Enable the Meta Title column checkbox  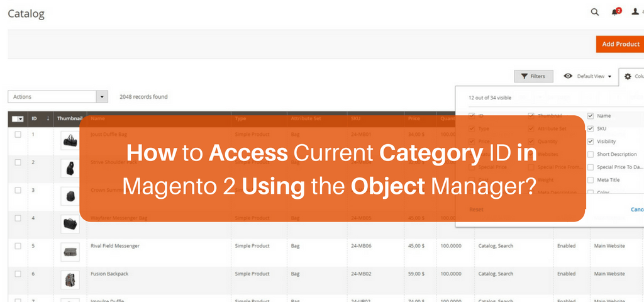click(590, 180)
